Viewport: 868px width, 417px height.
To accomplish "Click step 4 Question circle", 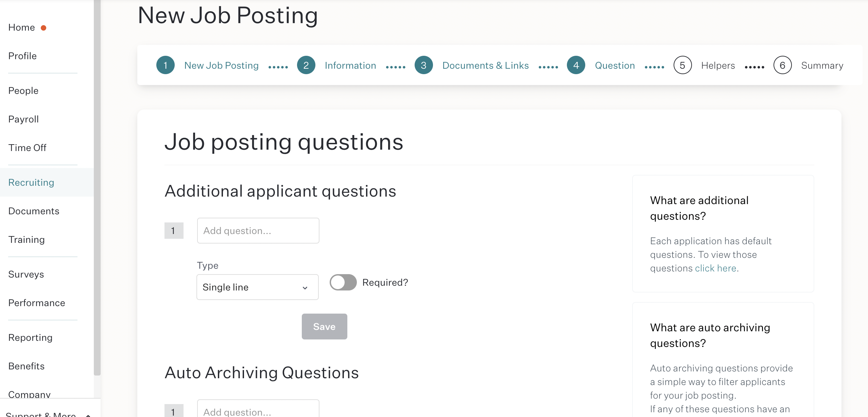I will point(576,65).
